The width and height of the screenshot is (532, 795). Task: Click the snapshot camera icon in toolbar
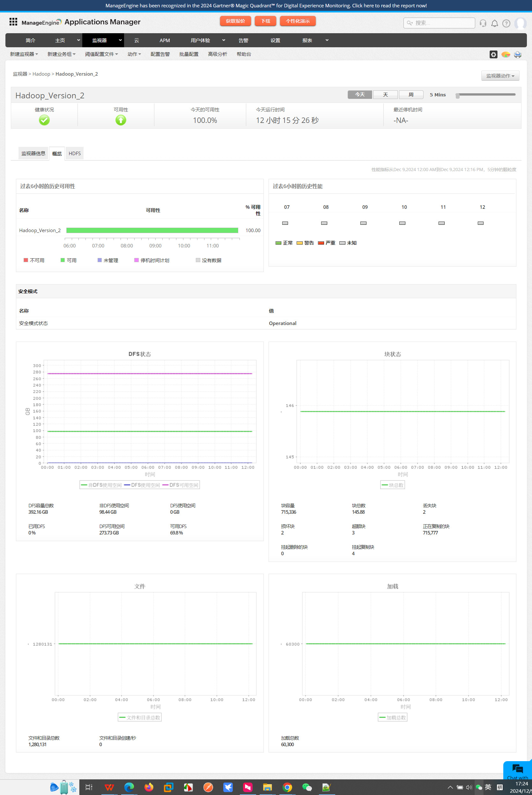493,54
